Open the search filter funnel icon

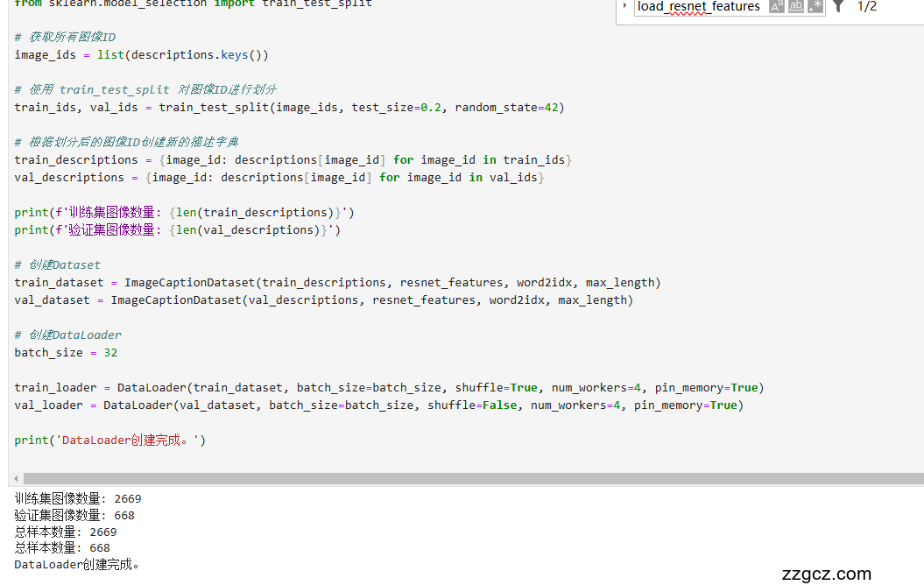838,7
